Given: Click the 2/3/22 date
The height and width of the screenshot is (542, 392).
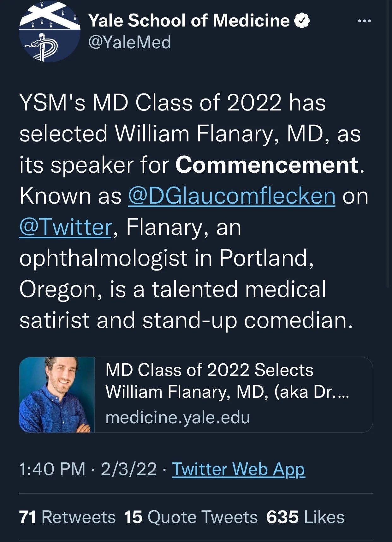Looking at the screenshot, I should [x=129, y=469].
